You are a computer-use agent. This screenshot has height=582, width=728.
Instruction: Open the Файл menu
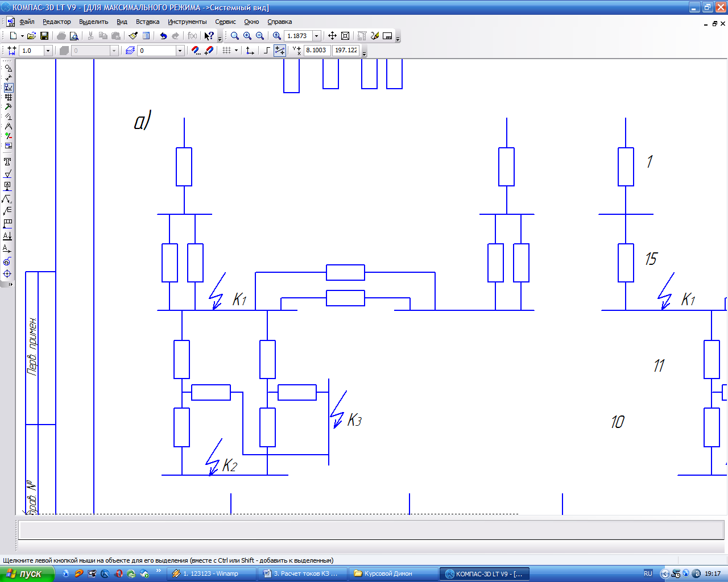(27, 22)
